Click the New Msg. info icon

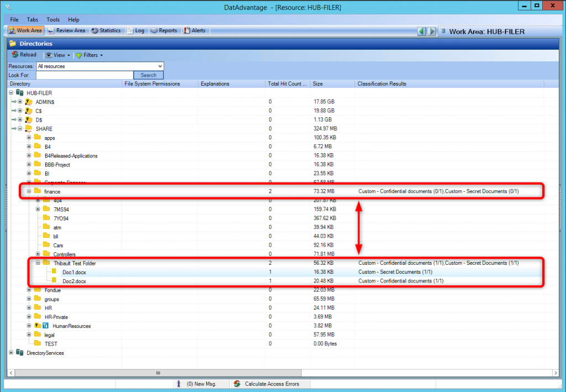[x=179, y=384]
